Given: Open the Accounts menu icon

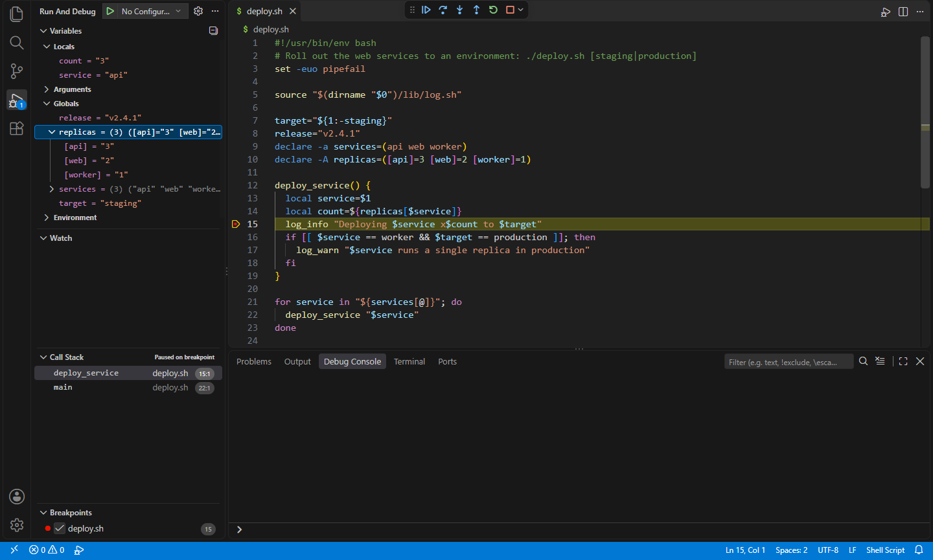Looking at the screenshot, I should click(17, 497).
